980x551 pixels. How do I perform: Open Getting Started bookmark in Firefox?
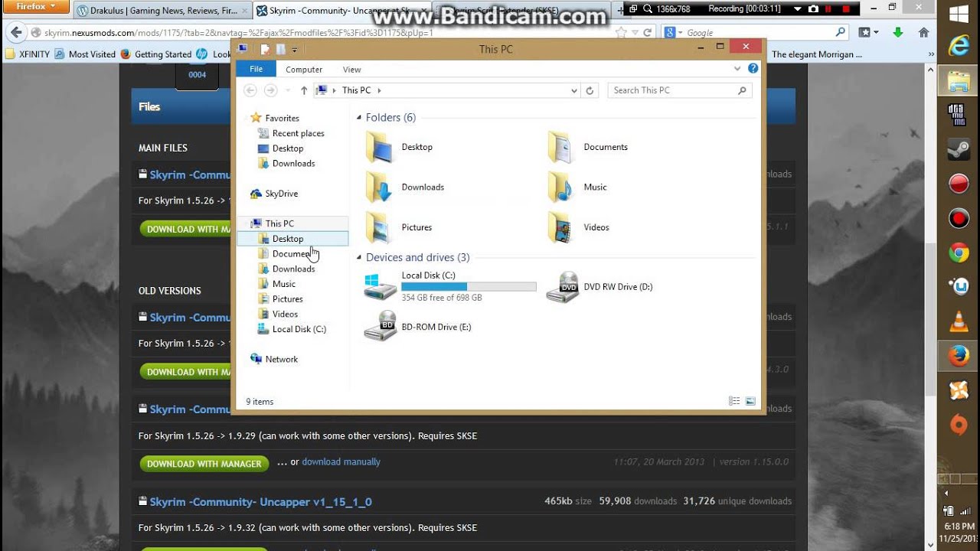coord(155,54)
